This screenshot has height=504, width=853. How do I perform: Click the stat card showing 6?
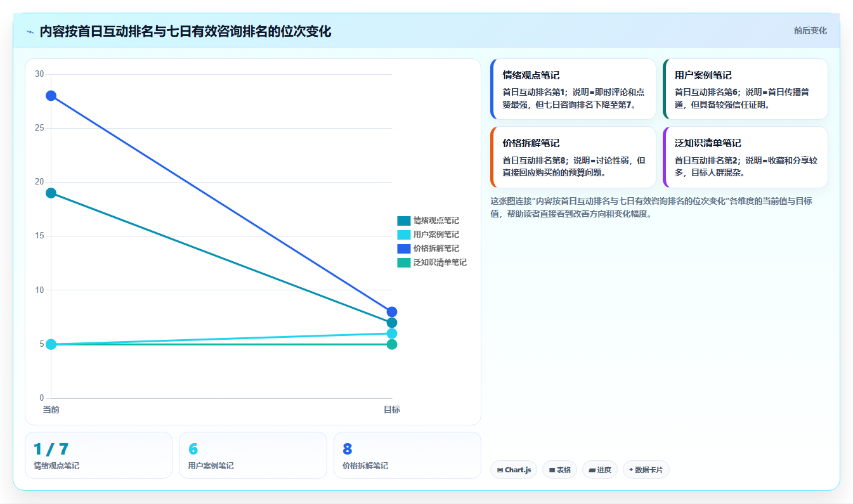(x=253, y=455)
